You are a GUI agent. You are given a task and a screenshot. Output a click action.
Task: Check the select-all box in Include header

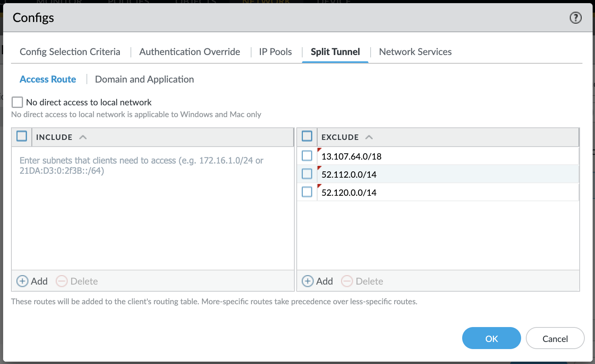pyautogui.click(x=22, y=136)
